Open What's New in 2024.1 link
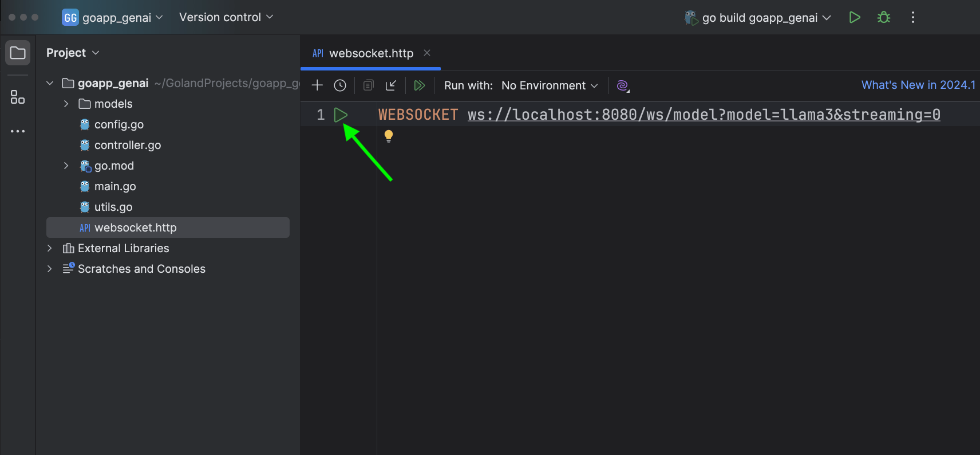Viewport: 980px width, 455px height. click(x=918, y=85)
